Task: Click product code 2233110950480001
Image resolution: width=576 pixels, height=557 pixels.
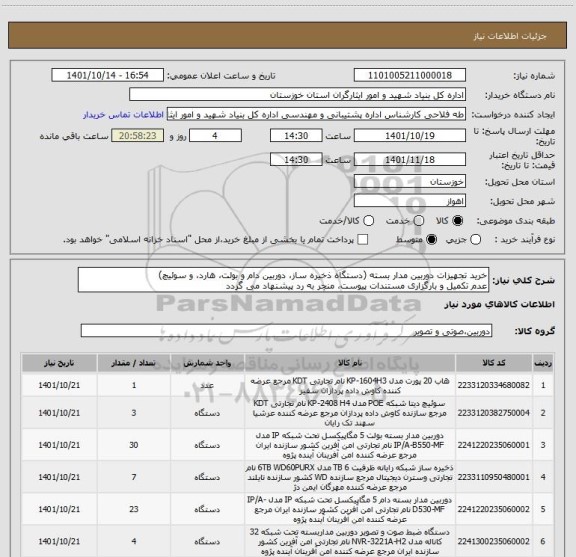Action: point(494,477)
